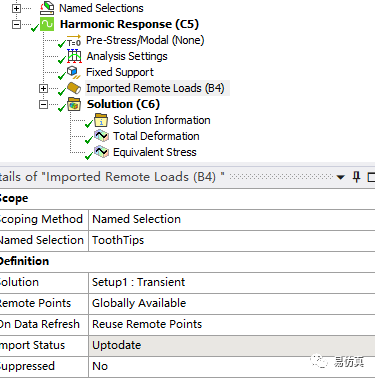The width and height of the screenshot is (375, 379).
Task: Collapse the Harmonic Response (C5) node
Action: pos(16,24)
